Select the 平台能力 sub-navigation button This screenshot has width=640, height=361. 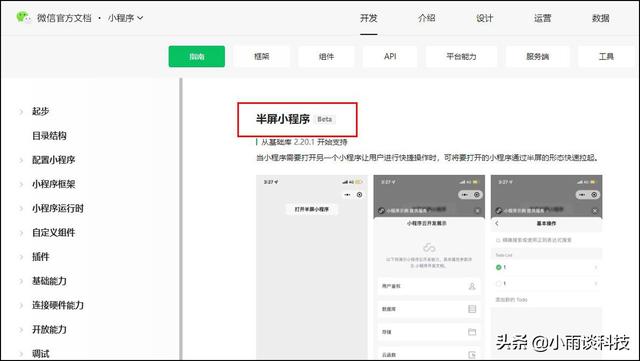point(461,56)
